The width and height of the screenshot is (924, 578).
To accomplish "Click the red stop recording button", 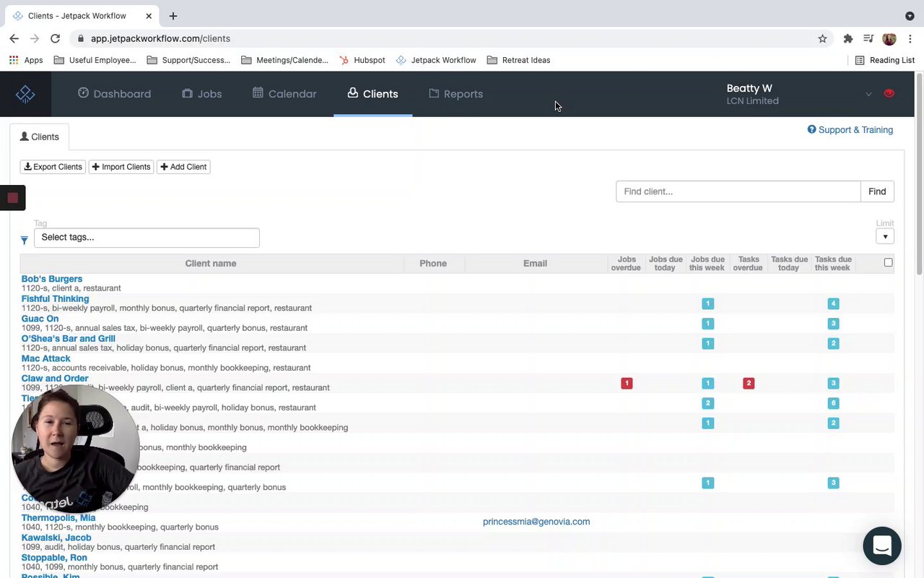I will point(13,198).
